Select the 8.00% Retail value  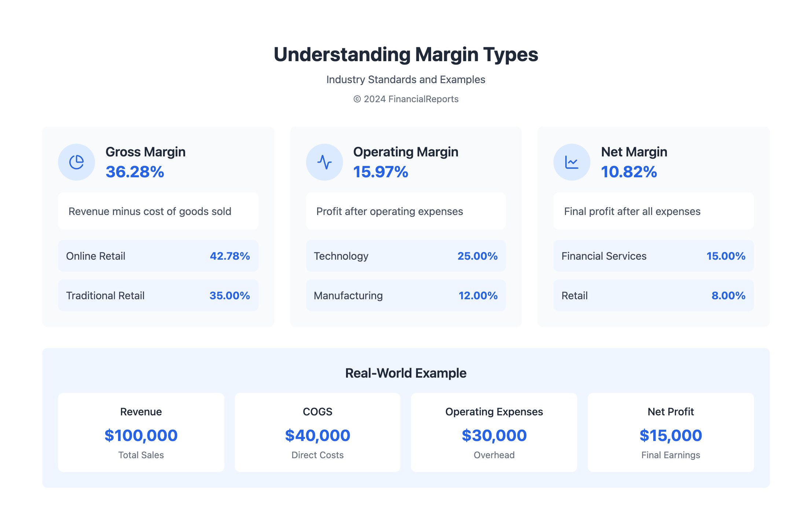click(729, 296)
